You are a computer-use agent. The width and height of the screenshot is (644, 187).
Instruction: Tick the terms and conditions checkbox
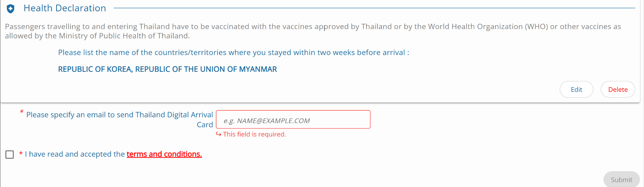10,154
